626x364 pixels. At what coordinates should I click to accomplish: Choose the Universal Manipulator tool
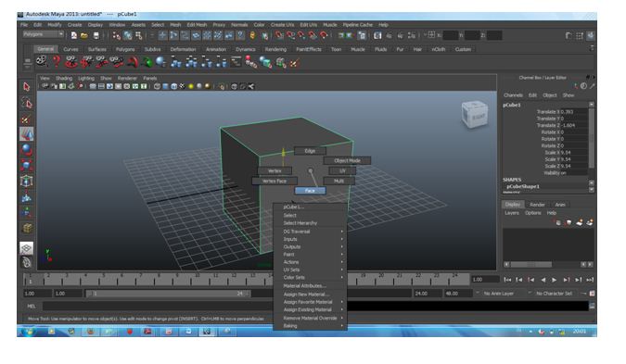(26, 181)
